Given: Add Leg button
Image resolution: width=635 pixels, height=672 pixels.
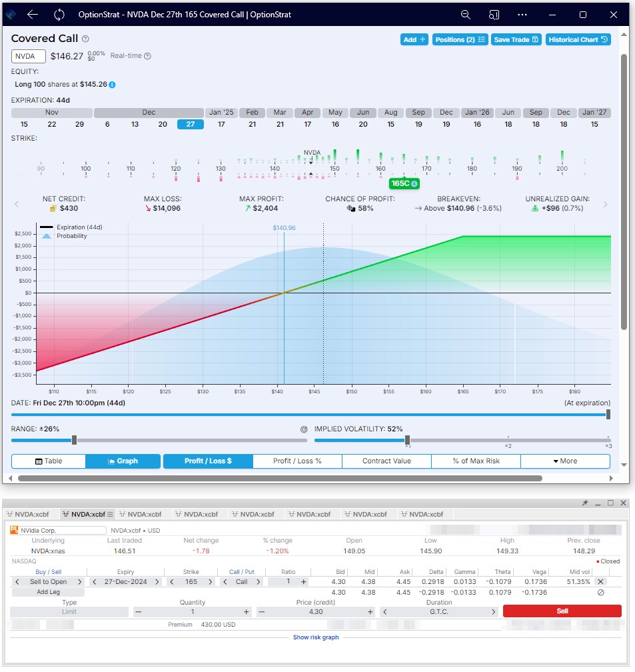Looking at the screenshot, I should 49,592.
